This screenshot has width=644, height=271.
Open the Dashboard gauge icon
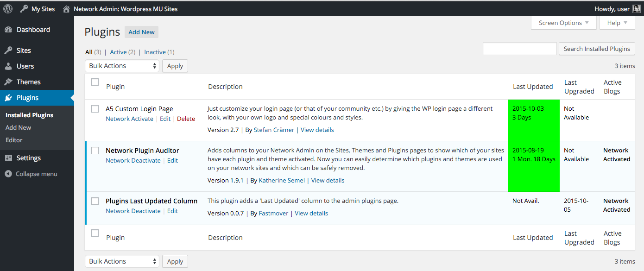click(x=8, y=30)
